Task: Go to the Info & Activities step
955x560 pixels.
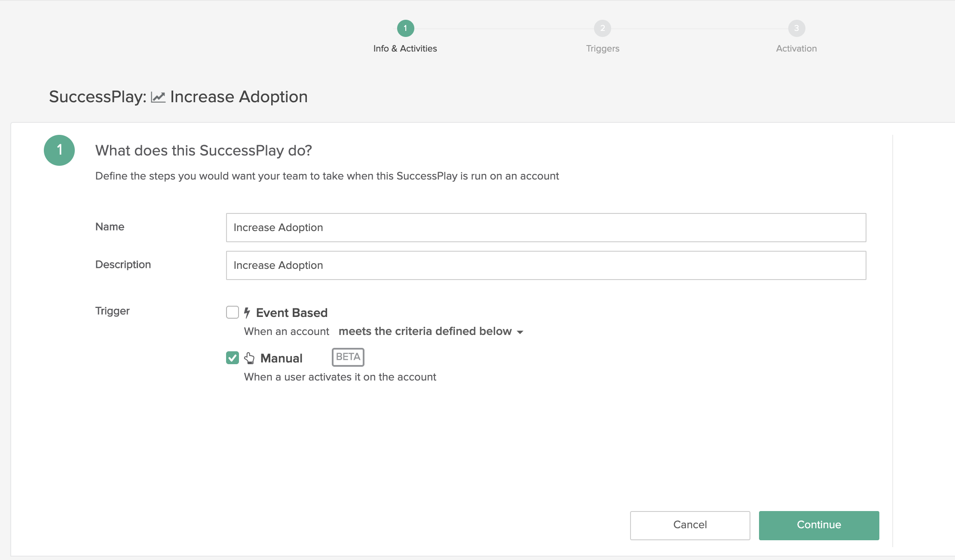Action: click(405, 49)
